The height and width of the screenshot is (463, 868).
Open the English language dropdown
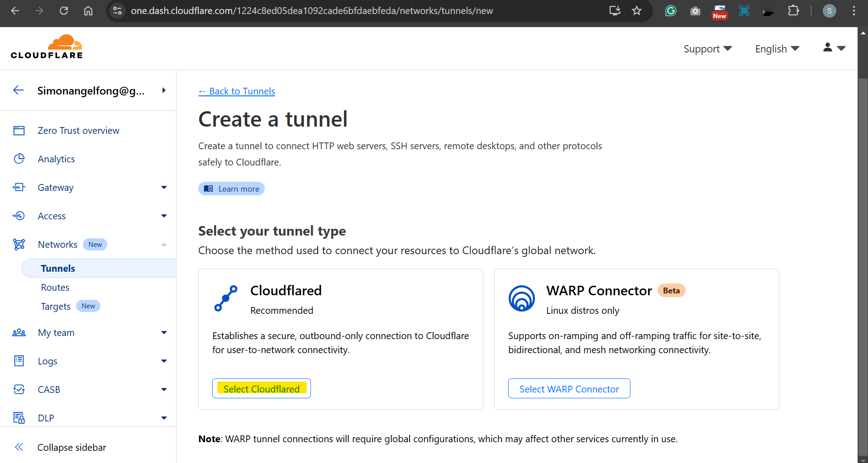[777, 49]
